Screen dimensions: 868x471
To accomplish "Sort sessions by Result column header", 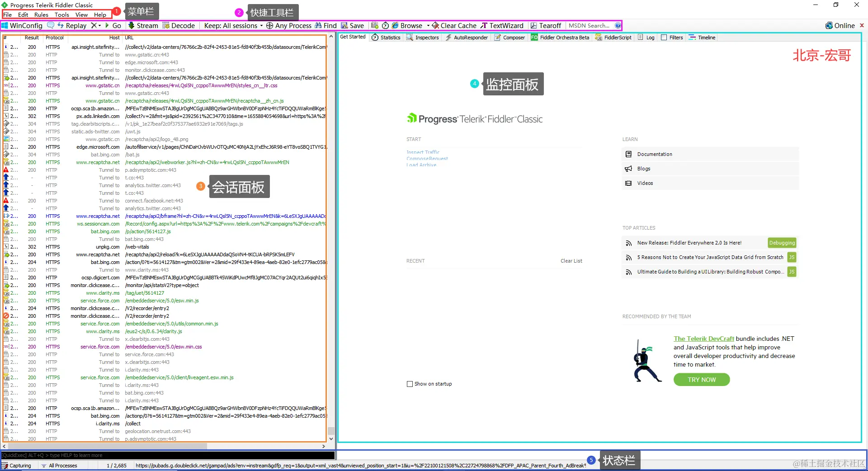I will pyautogui.click(x=32, y=38).
